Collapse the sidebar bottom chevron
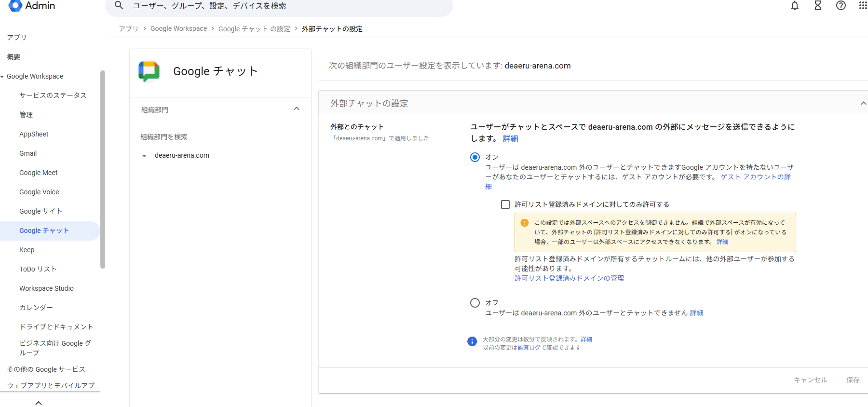This screenshot has height=407, width=868. tap(39, 403)
